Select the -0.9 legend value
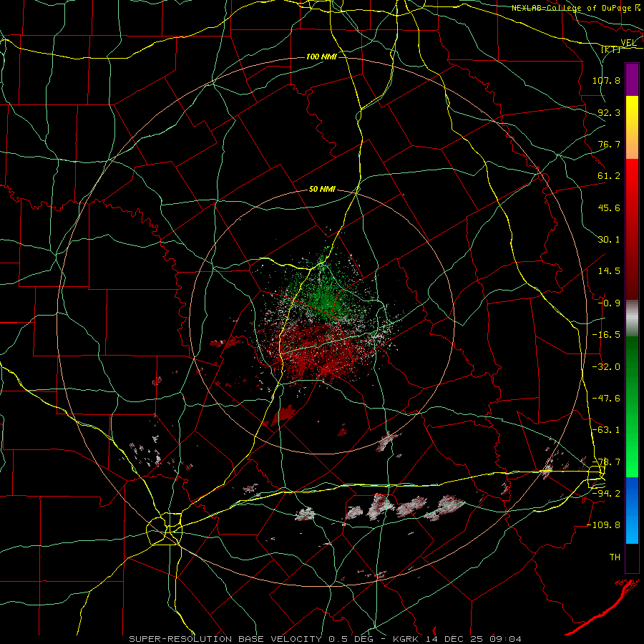644x644 pixels. [x=609, y=303]
